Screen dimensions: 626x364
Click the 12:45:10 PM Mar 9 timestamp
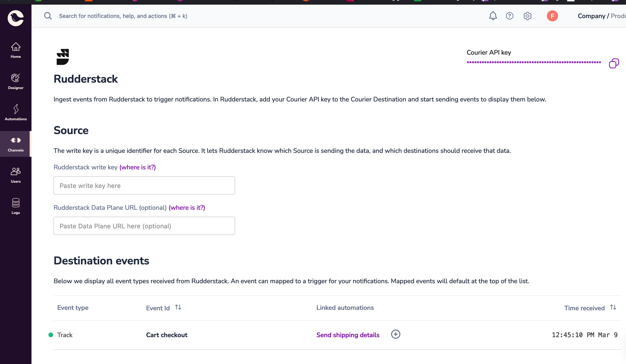pyautogui.click(x=584, y=335)
